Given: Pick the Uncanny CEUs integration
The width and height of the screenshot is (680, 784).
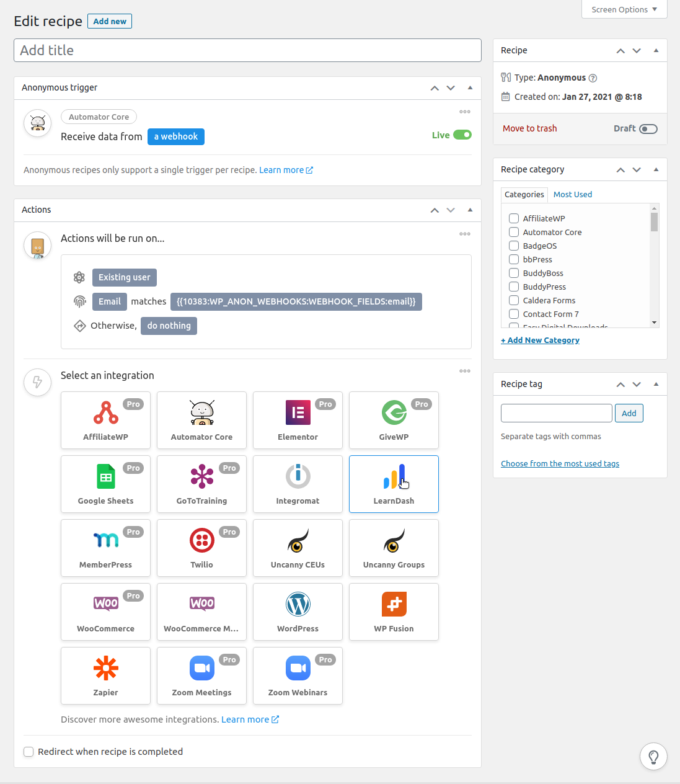Looking at the screenshot, I should click(298, 548).
